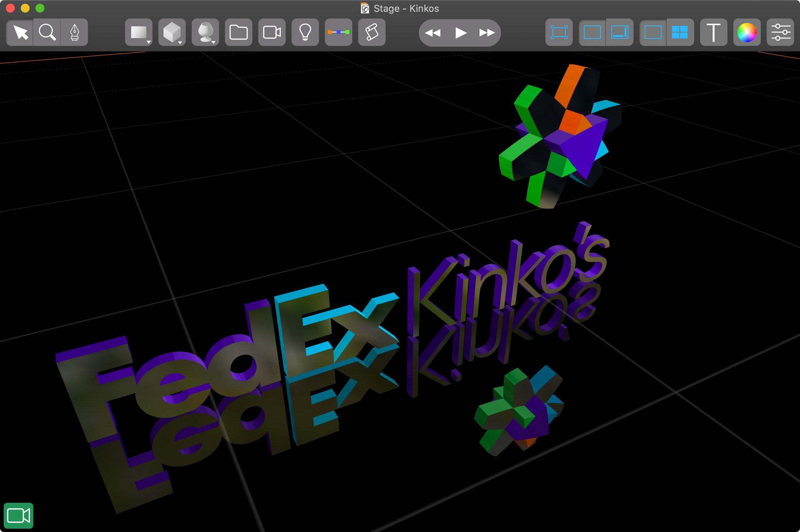Frame the selection with fit-view button
The width and height of the screenshot is (800, 532).
pyautogui.click(x=559, y=33)
